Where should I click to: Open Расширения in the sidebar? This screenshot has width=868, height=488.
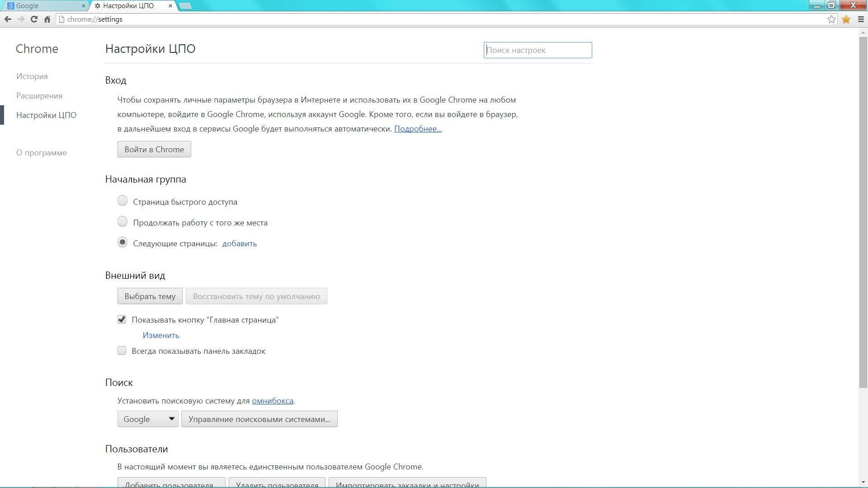tap(39, 95)
